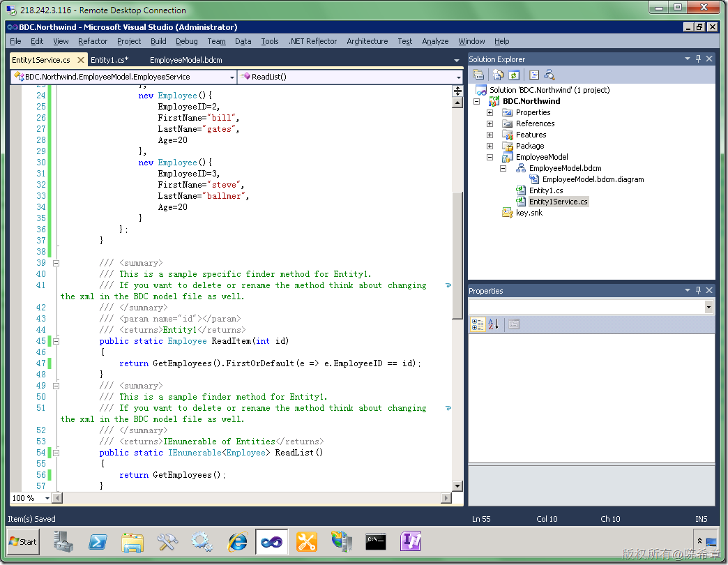The image size is (728, 565).
Task: Open Property Pages icon in Properties panel
Action: (513, 324)
